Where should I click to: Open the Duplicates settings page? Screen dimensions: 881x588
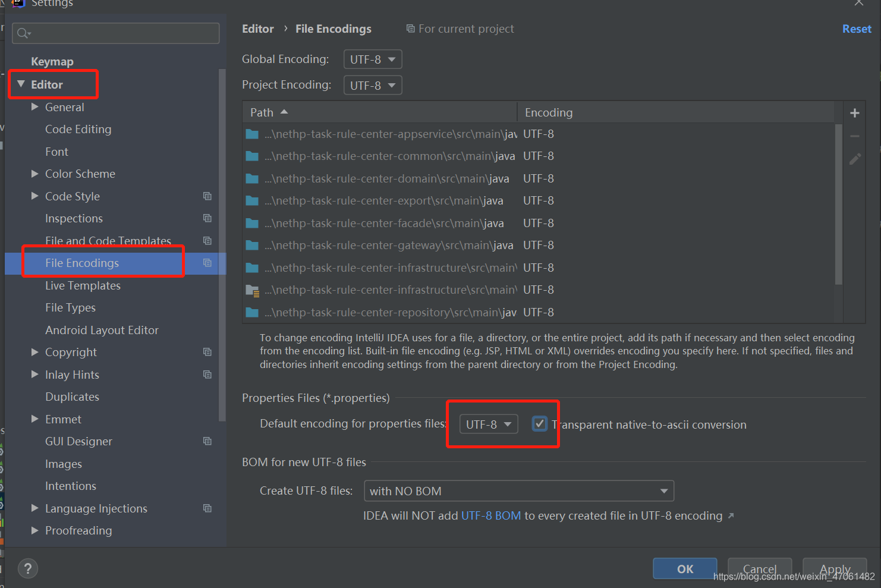tap(72, 397)
